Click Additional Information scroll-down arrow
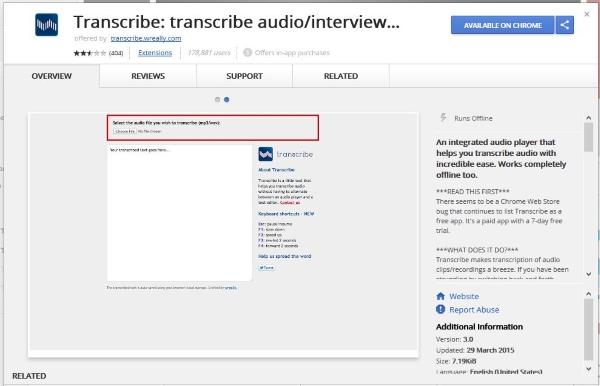This screenshot has height=386, width=600. 589,369
